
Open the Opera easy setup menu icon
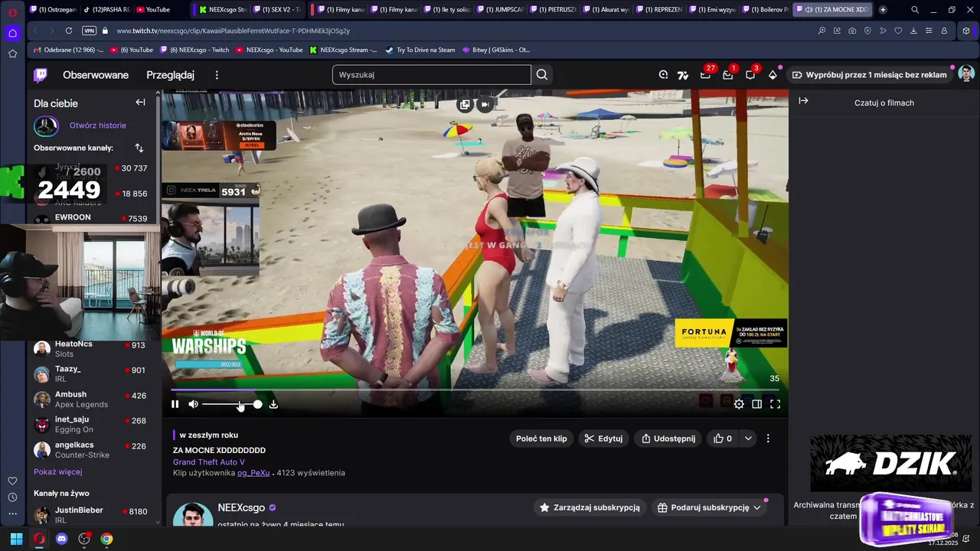[x=929, y=31]
